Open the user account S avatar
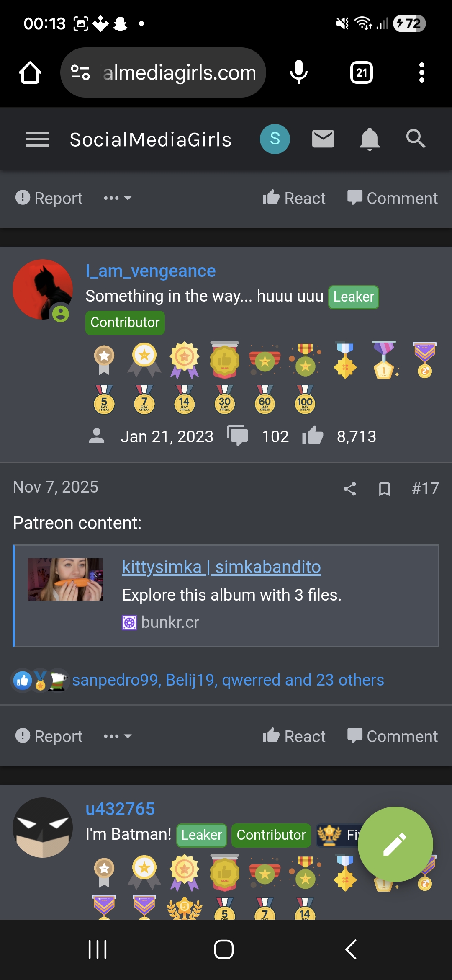 point(275,139)
